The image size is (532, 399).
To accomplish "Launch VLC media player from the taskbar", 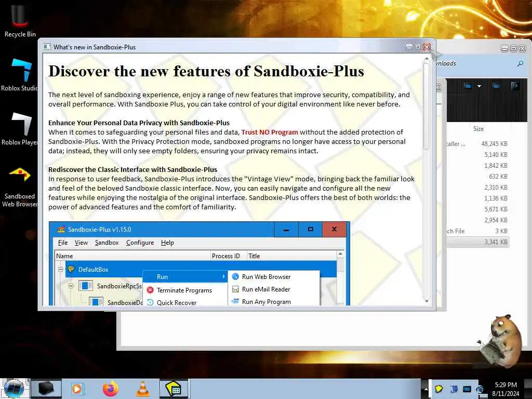I will [143, 389].
